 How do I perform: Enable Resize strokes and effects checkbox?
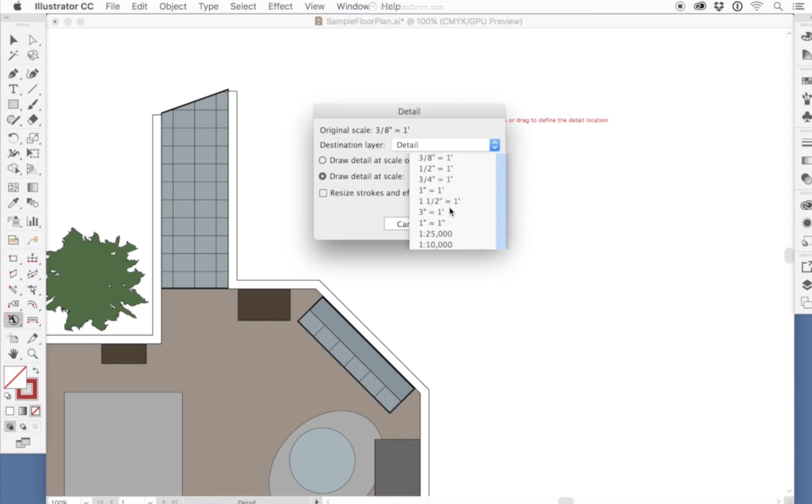coord(323,193)
